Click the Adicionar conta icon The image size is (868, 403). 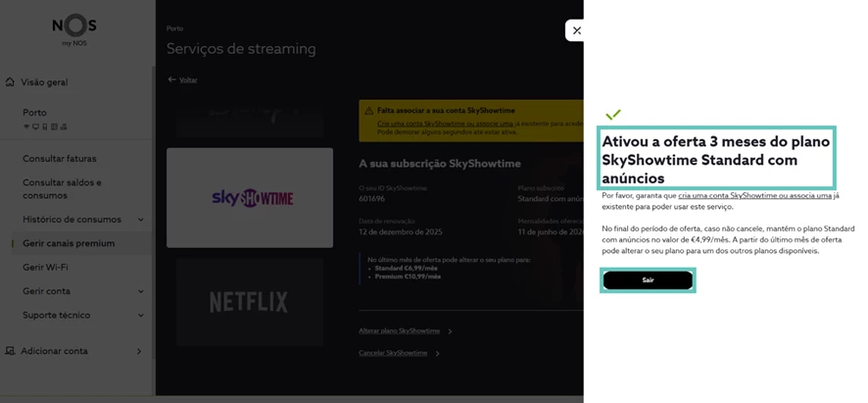[x=10, y=351]
